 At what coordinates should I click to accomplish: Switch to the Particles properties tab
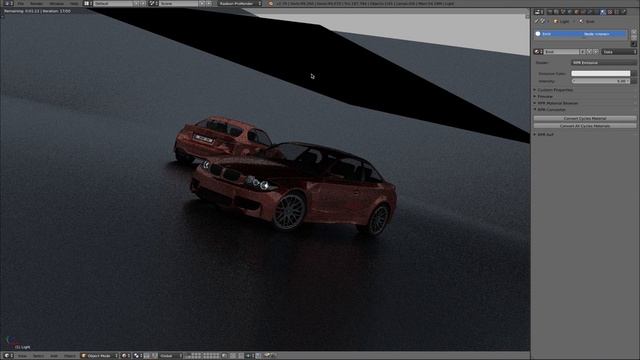pos(617,12)
